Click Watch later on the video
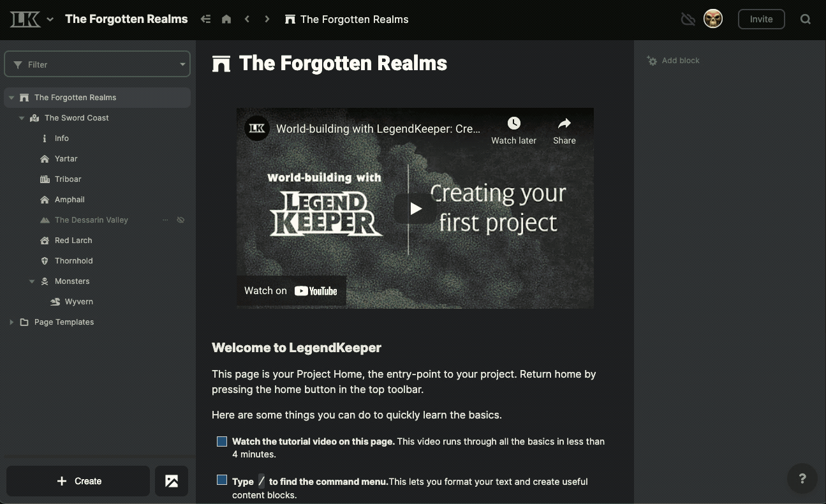 pyautogui.click(x=513, y=131)
